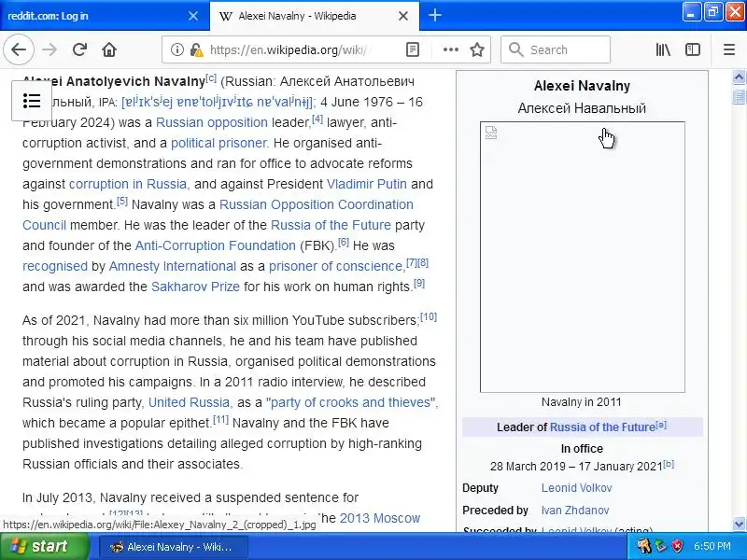Viewport: 747px width, 560px height.
Task: Open the Vladimir Putin article link
Action: tap(366, 184)
